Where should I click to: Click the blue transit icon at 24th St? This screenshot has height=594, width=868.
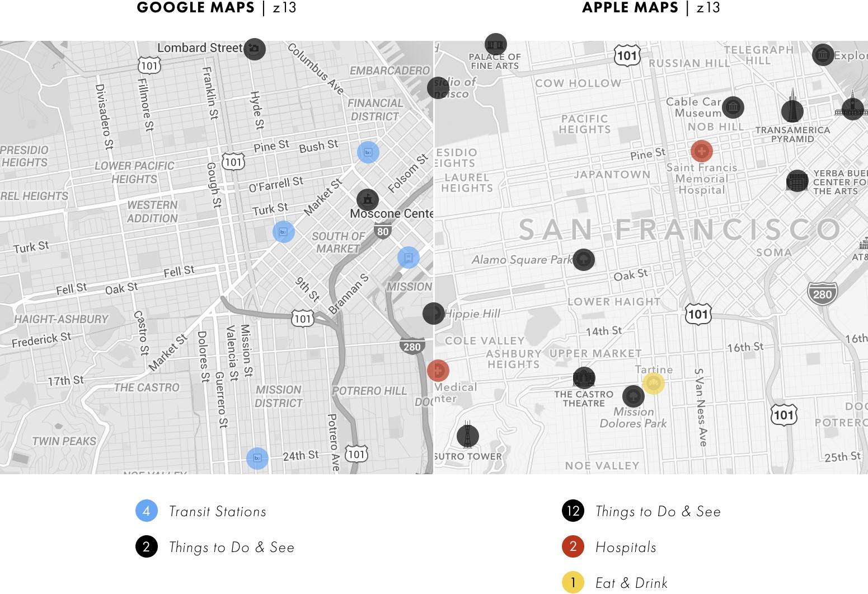coord(257,458)
